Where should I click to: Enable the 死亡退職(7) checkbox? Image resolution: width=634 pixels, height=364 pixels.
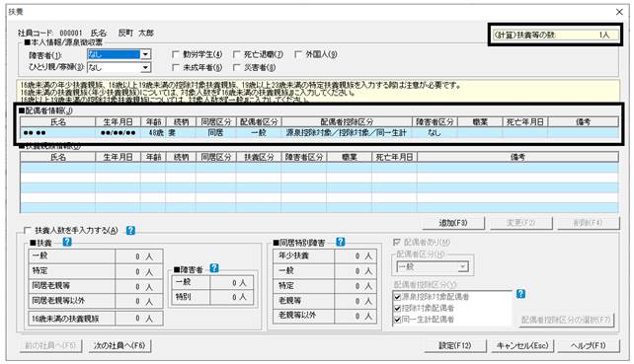pyautogui.click(x=237, y=54)
